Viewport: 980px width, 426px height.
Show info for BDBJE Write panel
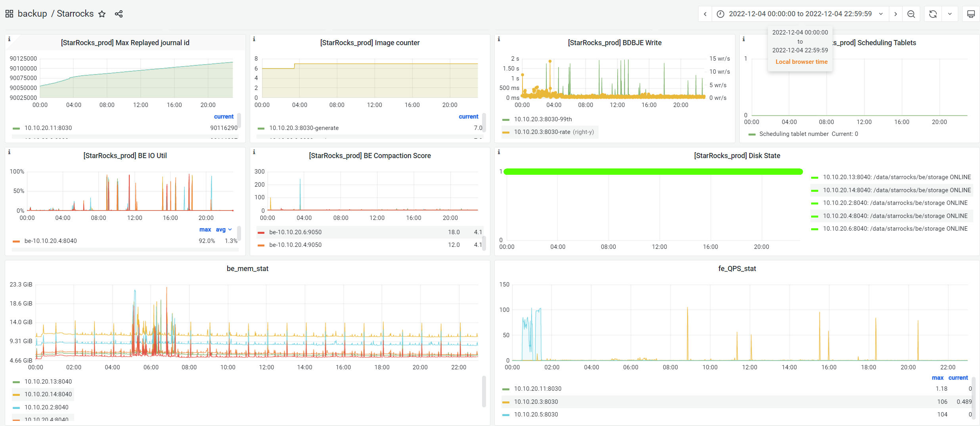[x=499, y=39]
